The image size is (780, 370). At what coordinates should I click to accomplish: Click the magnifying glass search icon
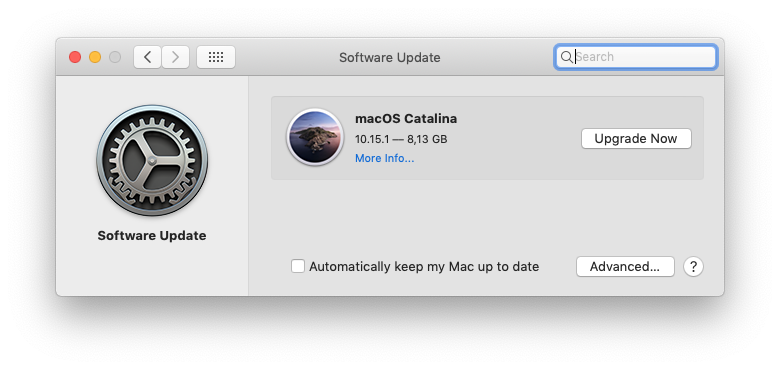(566, 57)
